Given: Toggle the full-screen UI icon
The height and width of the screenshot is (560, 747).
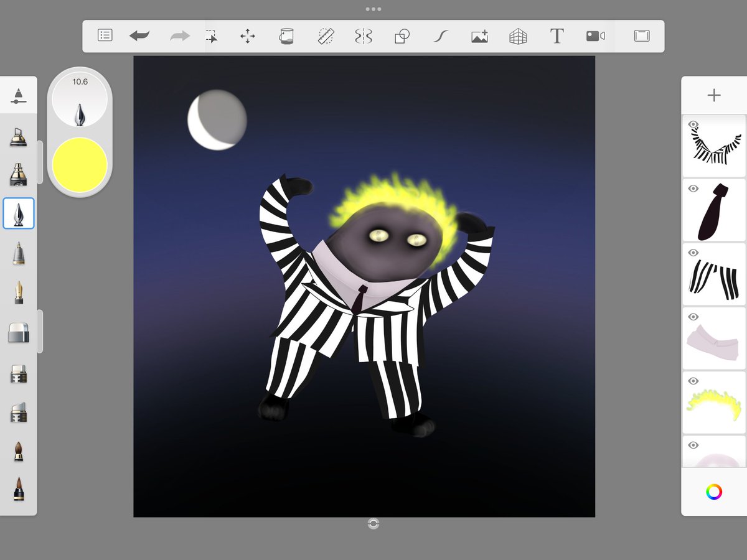Looking at the screenshot, I should pos(642,35).
